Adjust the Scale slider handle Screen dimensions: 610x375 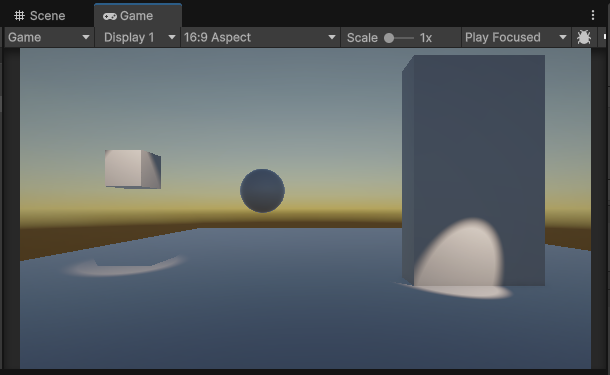pyautogui.click(x=389, y=38)
